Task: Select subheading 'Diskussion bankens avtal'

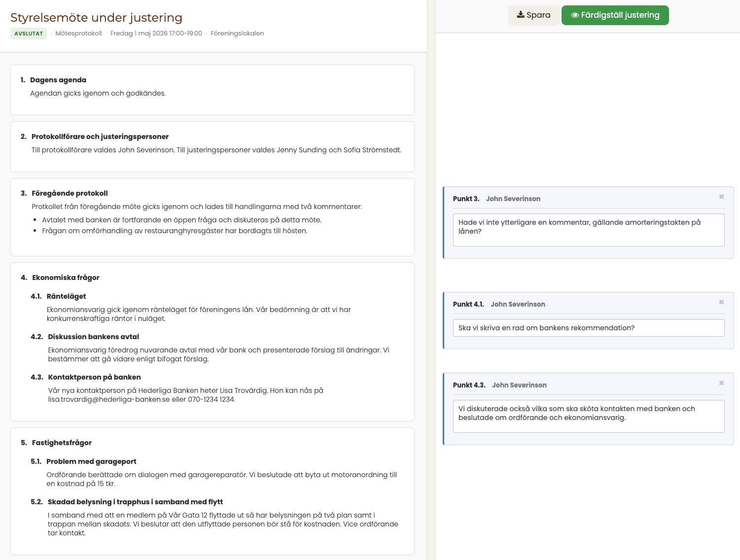Action: [x=94, y=337]
